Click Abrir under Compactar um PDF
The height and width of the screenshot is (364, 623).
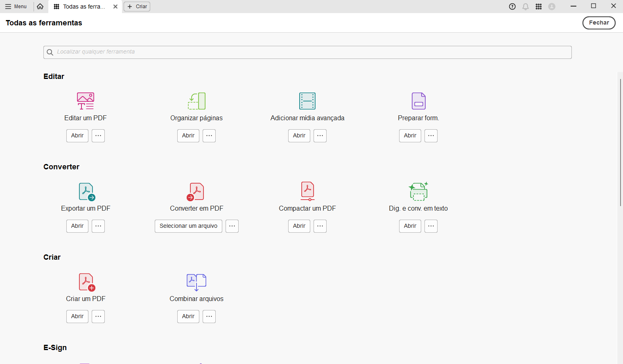(x=299, y=226)
